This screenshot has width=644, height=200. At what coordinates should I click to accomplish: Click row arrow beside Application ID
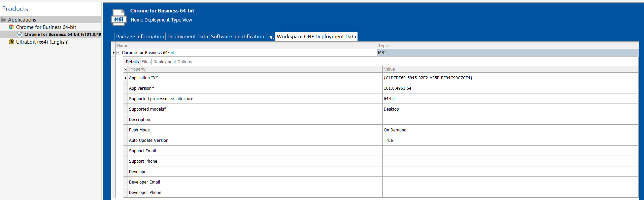coord(126,78)
